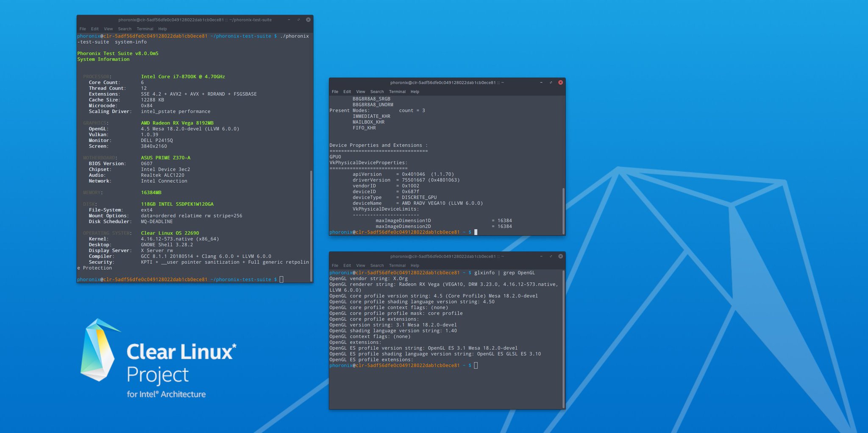Open Help menu in phoronix-test-suite terminal
This screenshot has width=868, height=433.
point(163,29)
